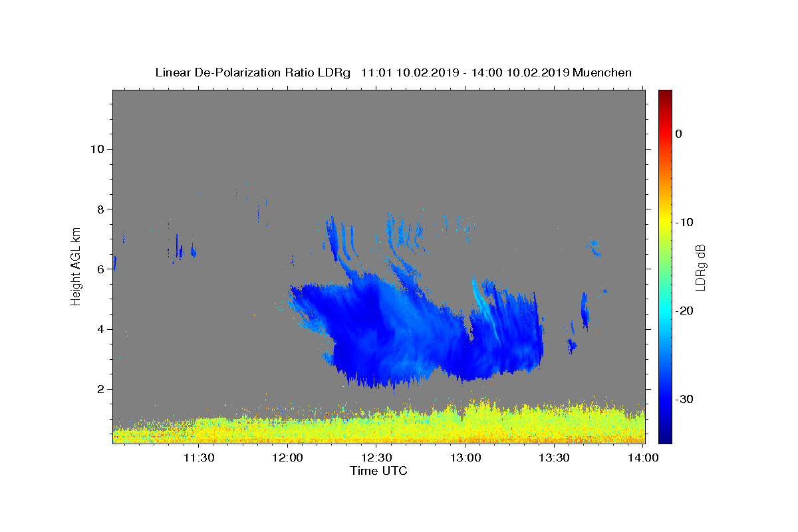Click the height tick label 2
Image resolution: width=798 pixels, height=532 pixels.
pyautogui.click(x=100, y=389)
